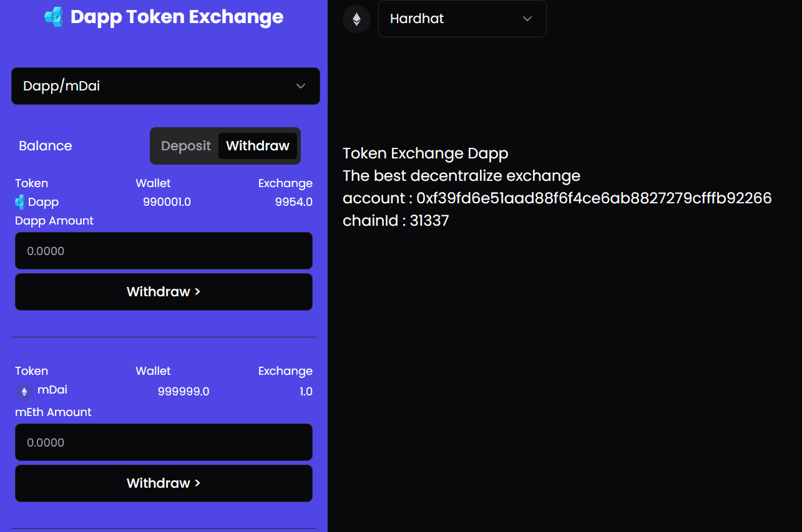
Task: Click the Dapp exchange balance 9954.0
Action: click(x=294, y=202)
